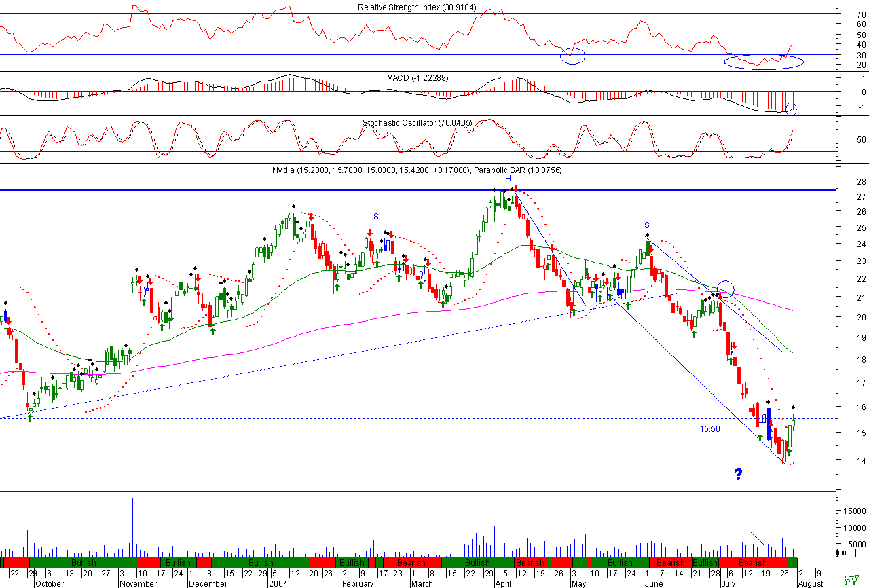Click the Bullish band above May
869x588 pixels.
[x=620, y=563]
